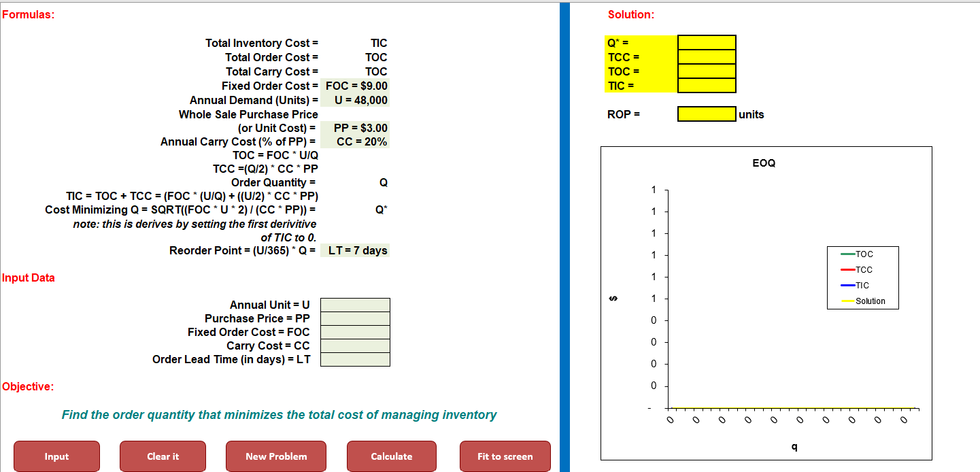
Task: Select the TIC solution cell
Action: (x=706, y=86)
